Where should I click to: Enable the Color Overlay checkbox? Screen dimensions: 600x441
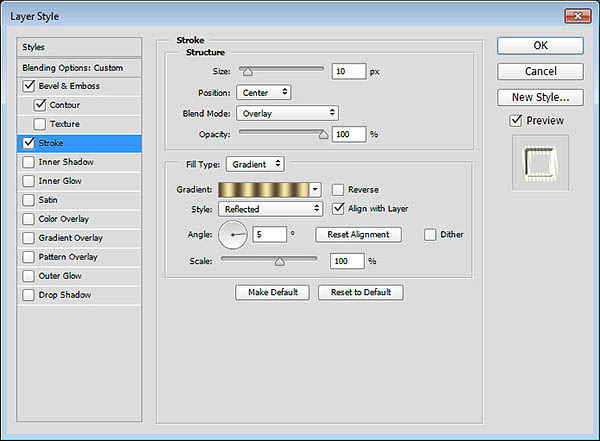coord(29,219)
